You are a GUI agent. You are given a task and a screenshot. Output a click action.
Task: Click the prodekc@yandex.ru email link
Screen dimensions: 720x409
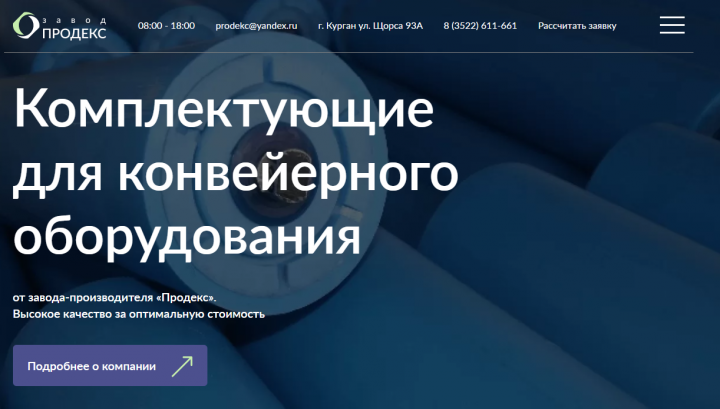click(x=256, y=26)
